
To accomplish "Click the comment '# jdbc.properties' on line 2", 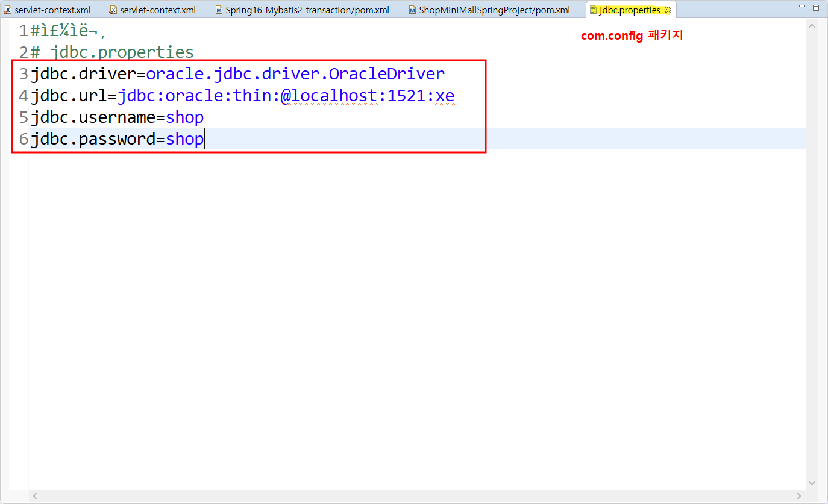I will (112, 52).
